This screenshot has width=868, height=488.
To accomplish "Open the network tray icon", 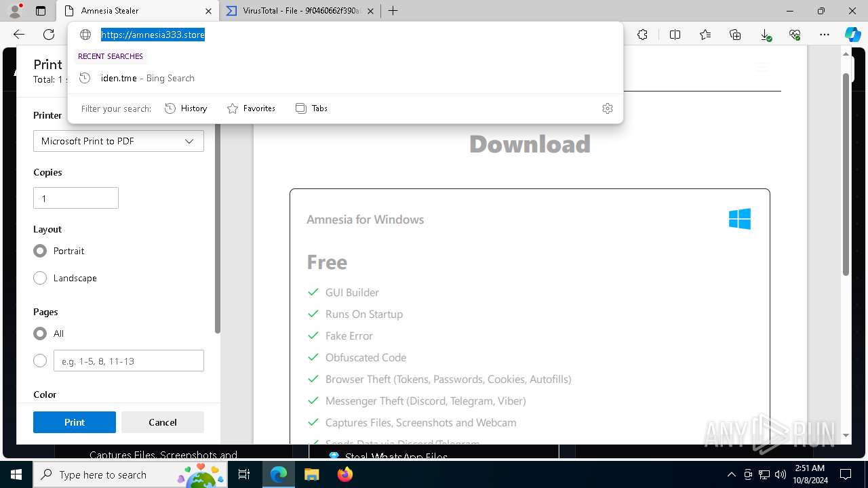I will 764,474.
